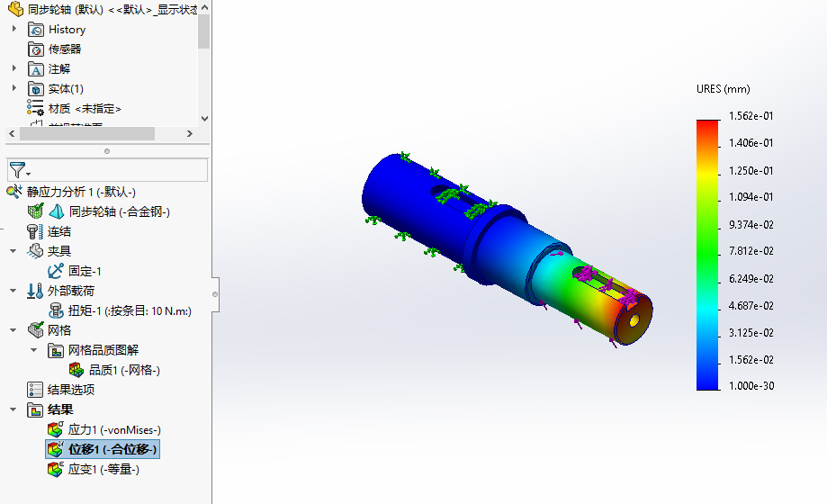Select the 连结 connections icon

(35, 231)
